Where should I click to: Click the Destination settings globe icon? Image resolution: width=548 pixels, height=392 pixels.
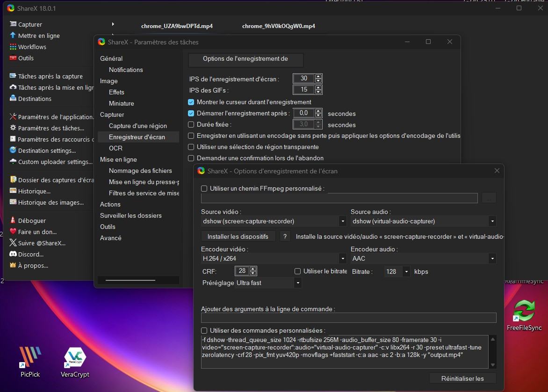[13, 150]
